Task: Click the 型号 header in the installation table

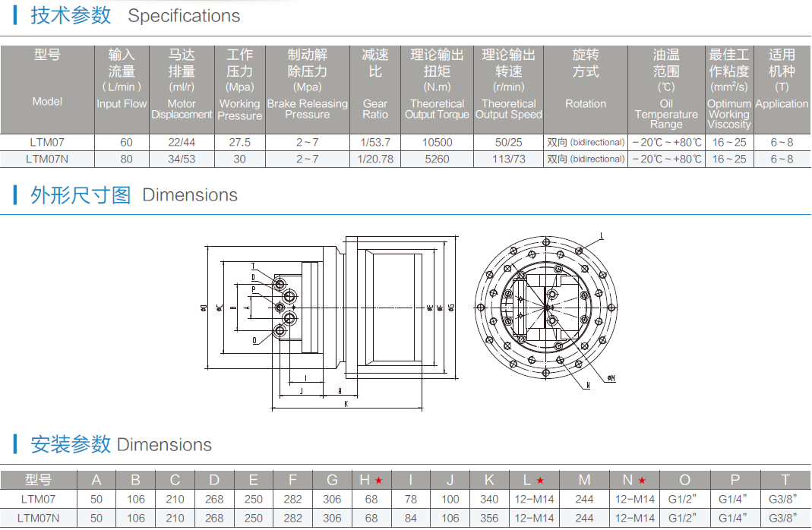Action: coord(38,481)
